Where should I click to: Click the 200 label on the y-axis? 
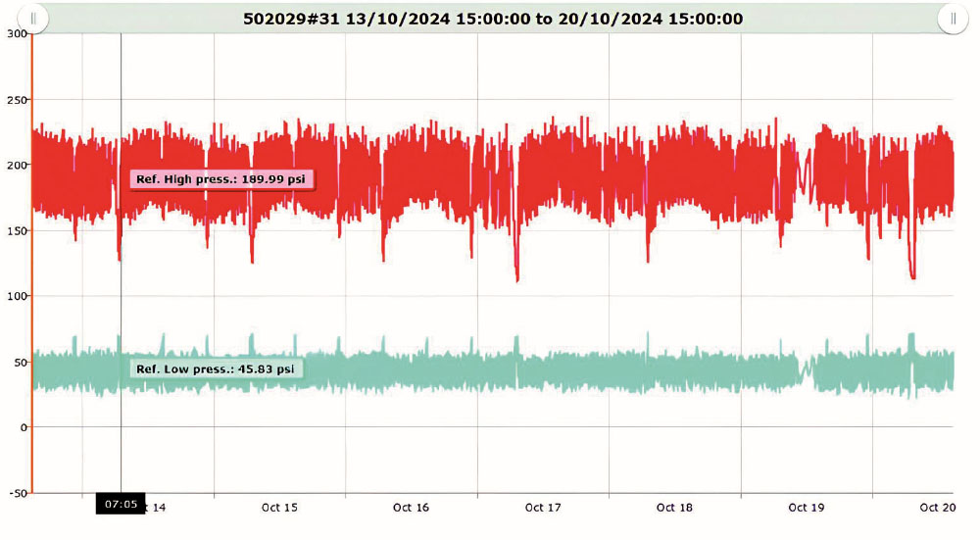pyautogui.click(x=15, y=165)
